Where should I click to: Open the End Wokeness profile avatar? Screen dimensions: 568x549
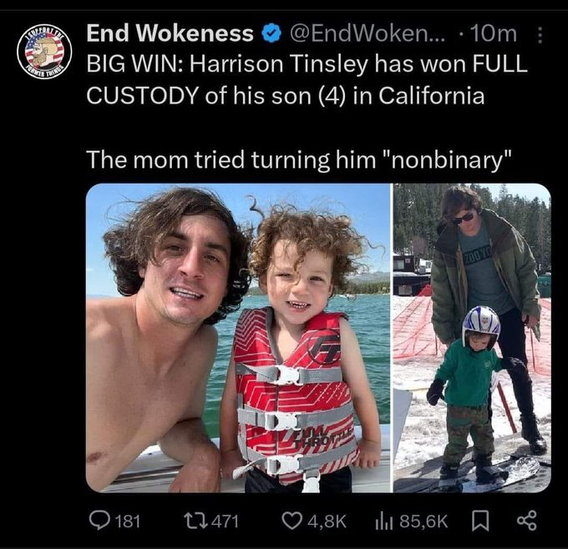coord(44,51)
